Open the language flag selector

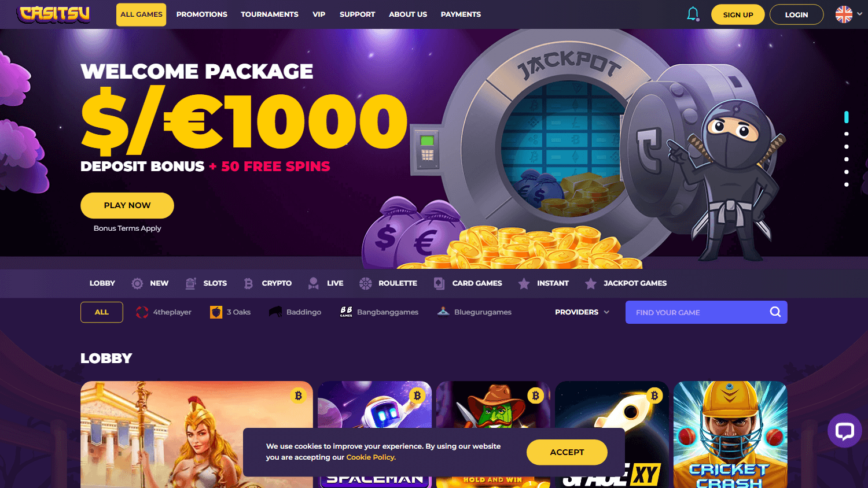(849, 14)
